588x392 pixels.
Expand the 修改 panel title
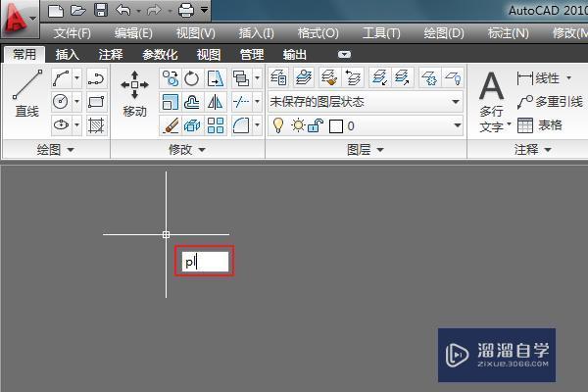tap(187, 150)
